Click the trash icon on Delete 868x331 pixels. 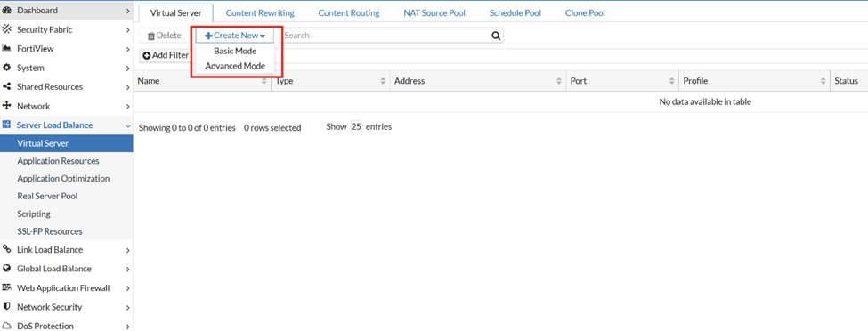(x=151, y=36)
